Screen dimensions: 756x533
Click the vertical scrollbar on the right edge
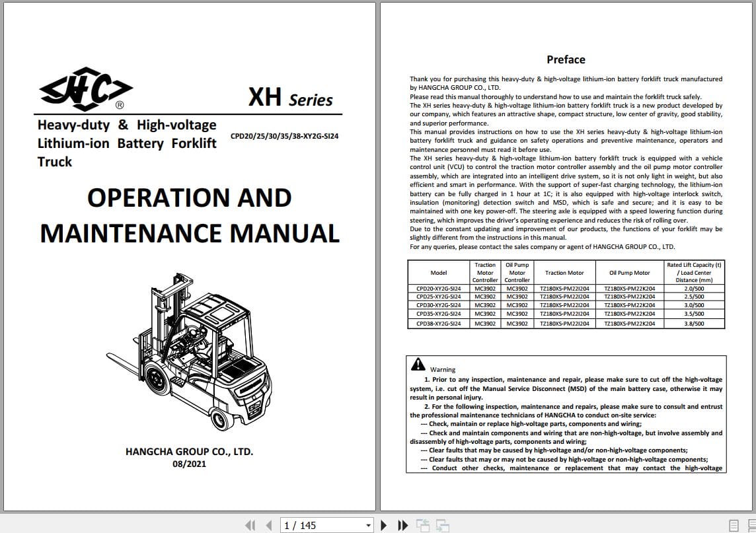[751, 264]
